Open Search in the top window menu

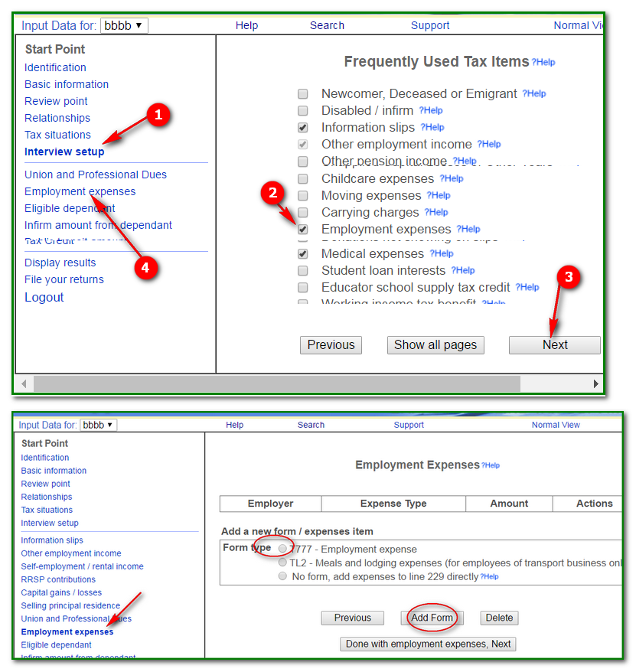coord(327,25)
